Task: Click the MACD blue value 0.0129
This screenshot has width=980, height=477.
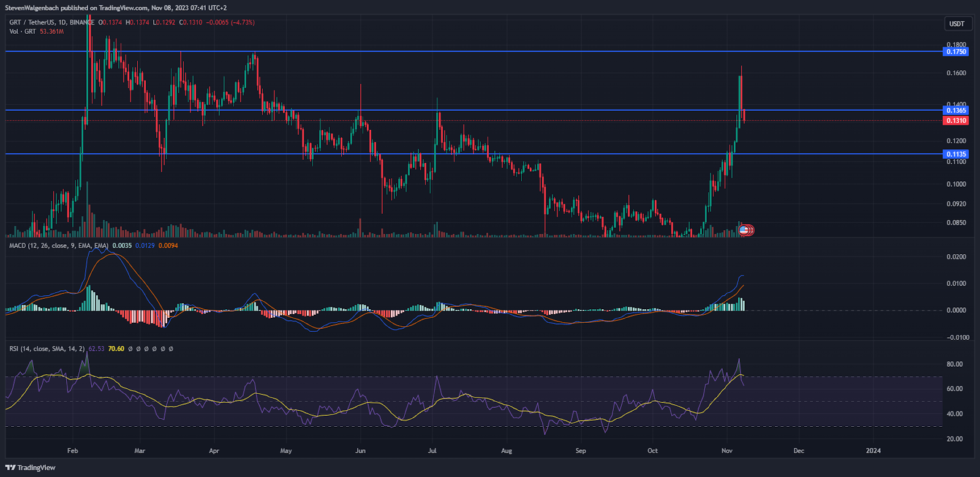Action: (145, 246)
